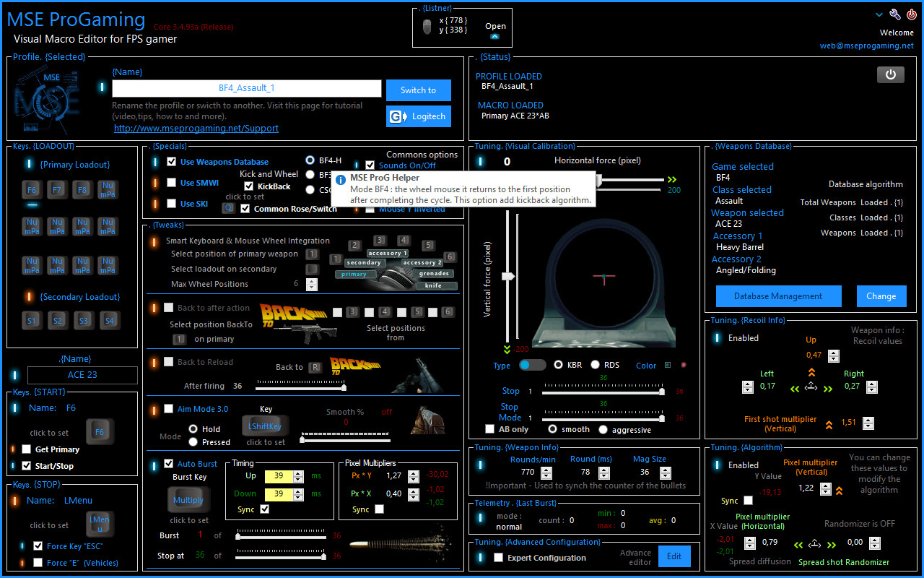This screenshot has width=924, height=578.
Task: Click green double down arrows under vertical force
Action: [x=507, y=349]
